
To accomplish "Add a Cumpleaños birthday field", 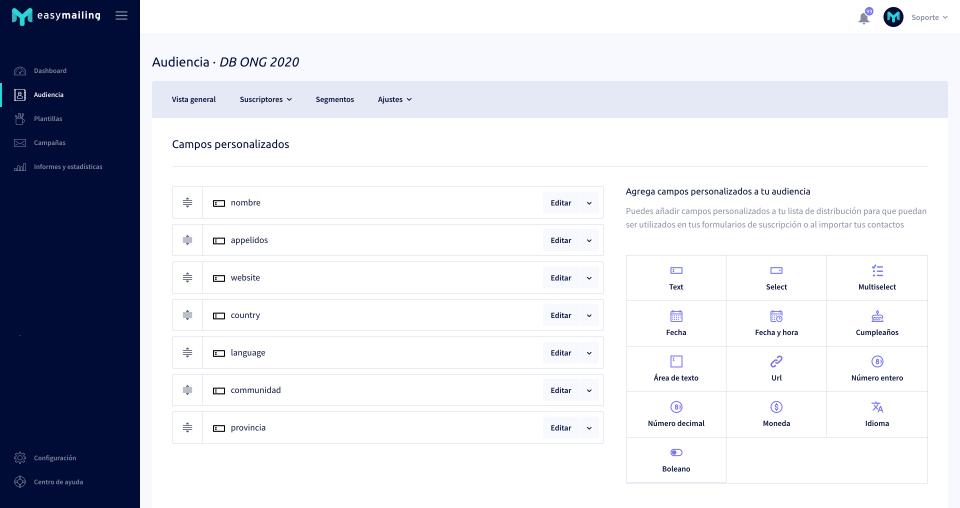I will click(x=877, y=322).
